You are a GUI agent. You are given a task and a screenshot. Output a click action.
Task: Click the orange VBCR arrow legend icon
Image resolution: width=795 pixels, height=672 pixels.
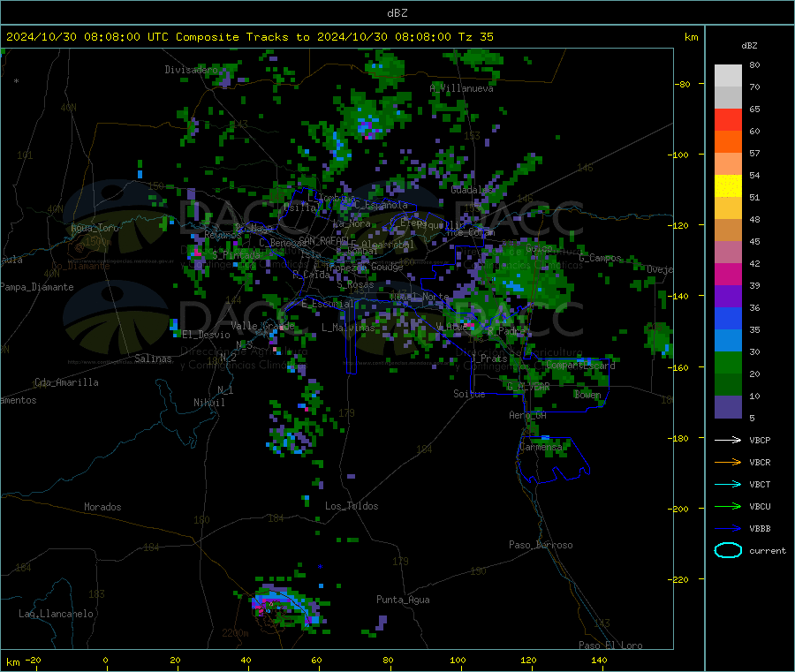pos(728,462)
